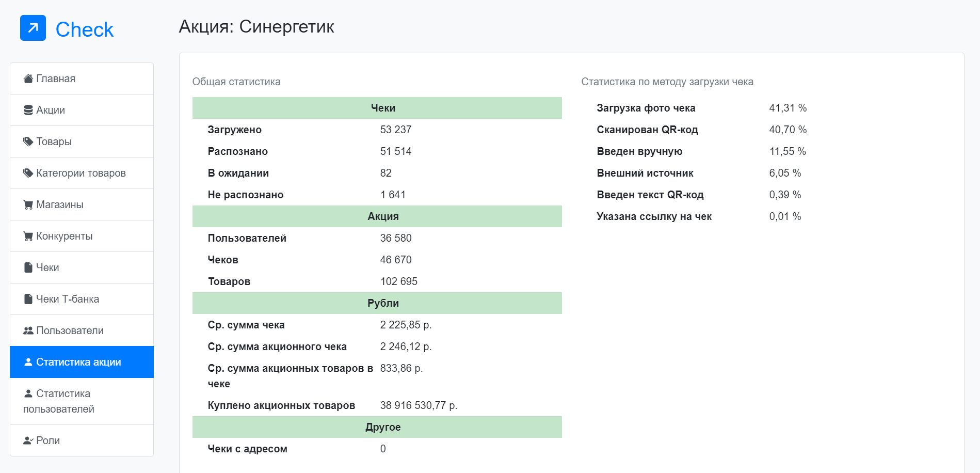Click the home icon beside Главная
Screen dimensions: 980x473
point(28,78)
